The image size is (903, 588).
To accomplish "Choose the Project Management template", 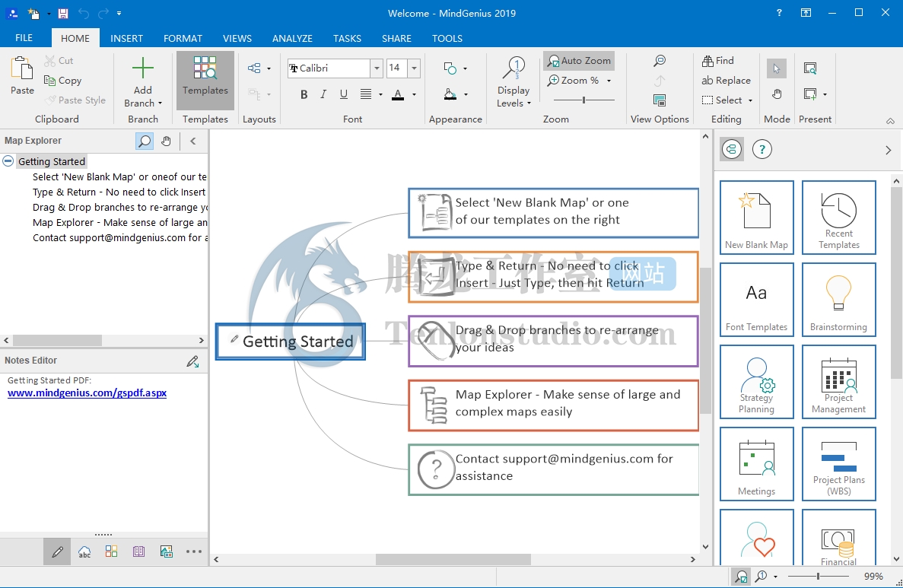I will [838, 382].
